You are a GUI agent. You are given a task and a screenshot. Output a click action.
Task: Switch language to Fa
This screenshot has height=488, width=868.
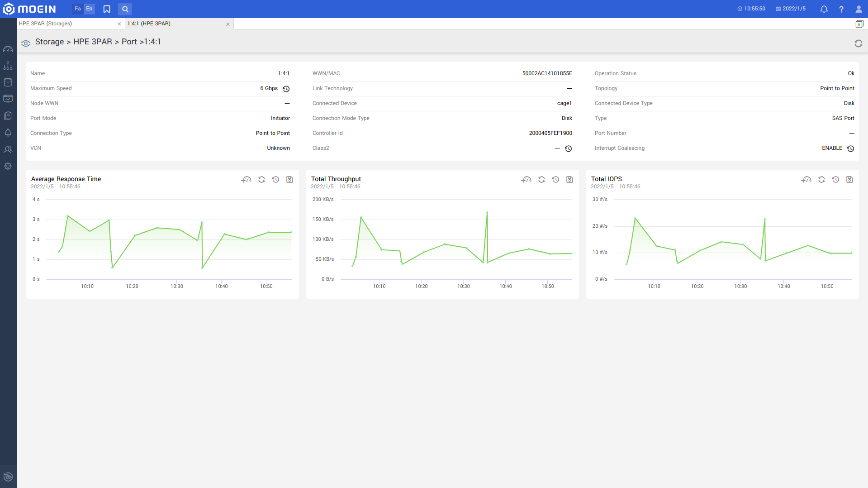[x=78, y=9]
